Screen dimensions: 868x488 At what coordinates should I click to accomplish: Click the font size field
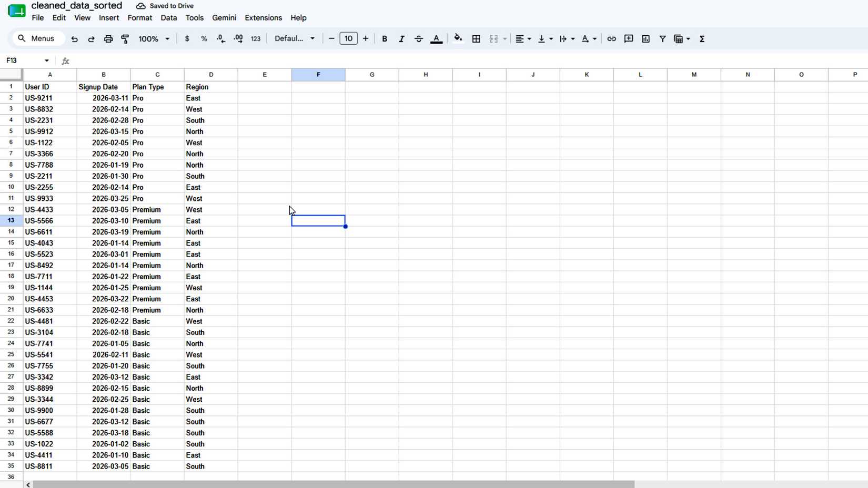[x=348, y=38]
